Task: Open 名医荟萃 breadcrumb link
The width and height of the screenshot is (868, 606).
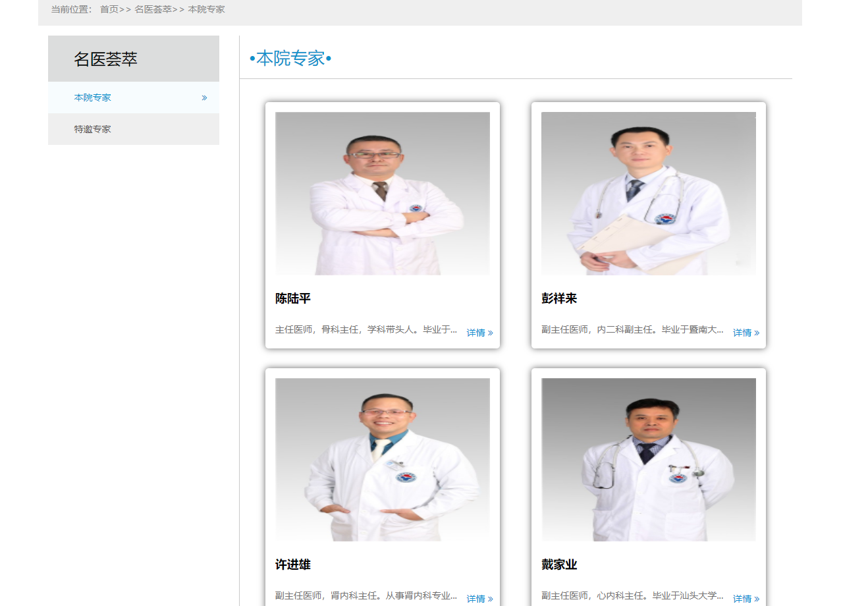Action: 153,9
